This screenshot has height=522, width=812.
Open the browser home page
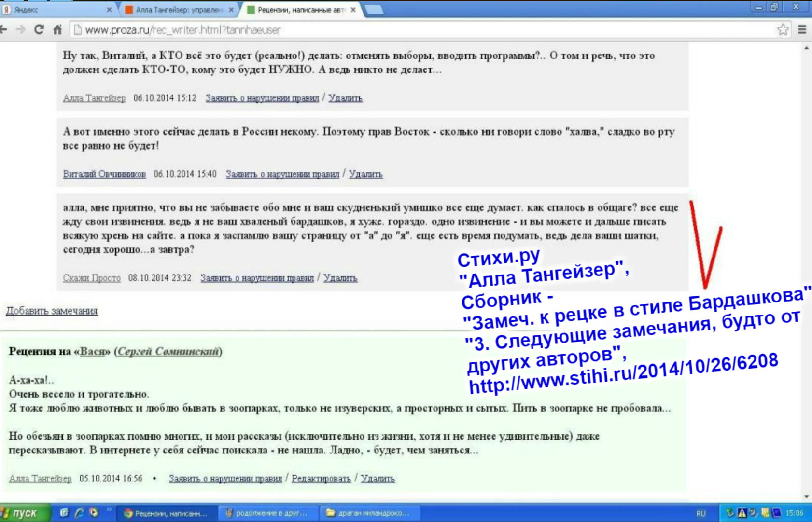click(57, 29)
